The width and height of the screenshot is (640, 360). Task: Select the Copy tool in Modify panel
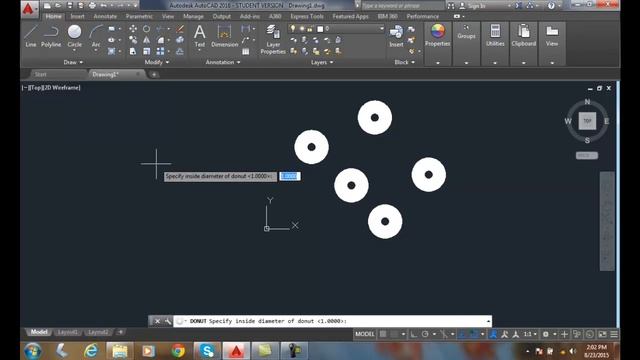pyautogui.click(x=133, y=40)
